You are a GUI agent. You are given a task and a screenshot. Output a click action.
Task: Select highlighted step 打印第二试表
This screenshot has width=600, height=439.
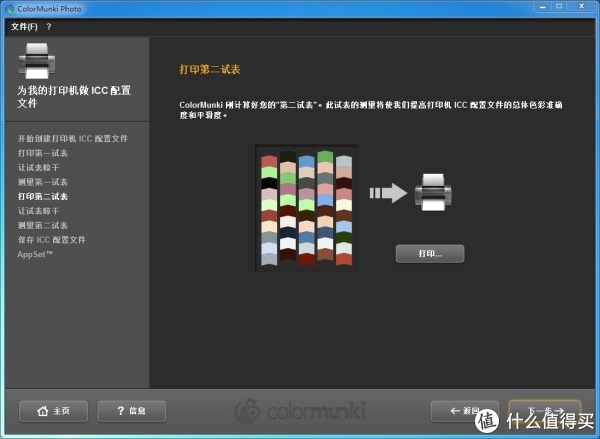click(43, 196)
